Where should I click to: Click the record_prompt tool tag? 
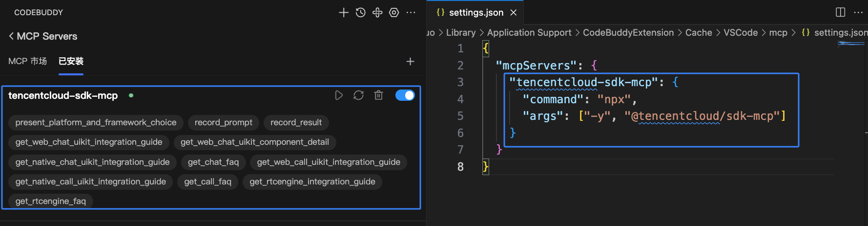(224, 122)
